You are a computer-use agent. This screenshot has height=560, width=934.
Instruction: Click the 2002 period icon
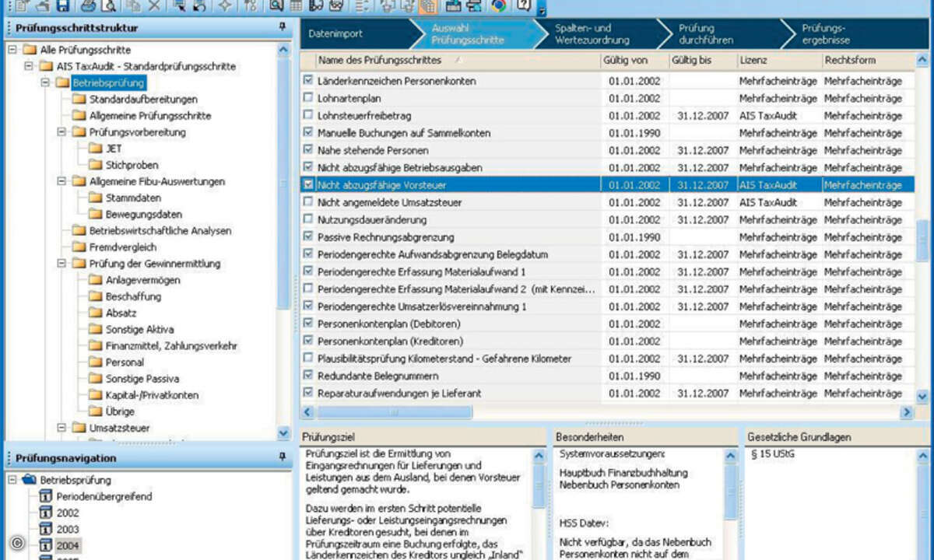click(46, 513)
